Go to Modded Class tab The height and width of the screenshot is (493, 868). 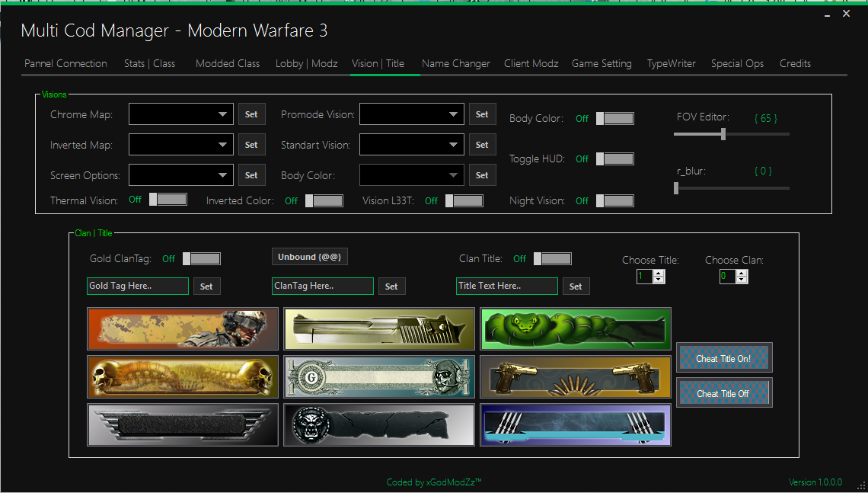(x=228, y=64)
